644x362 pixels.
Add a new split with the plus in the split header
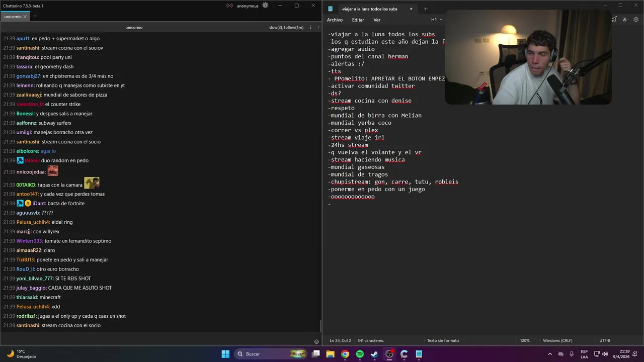(318, 27)
